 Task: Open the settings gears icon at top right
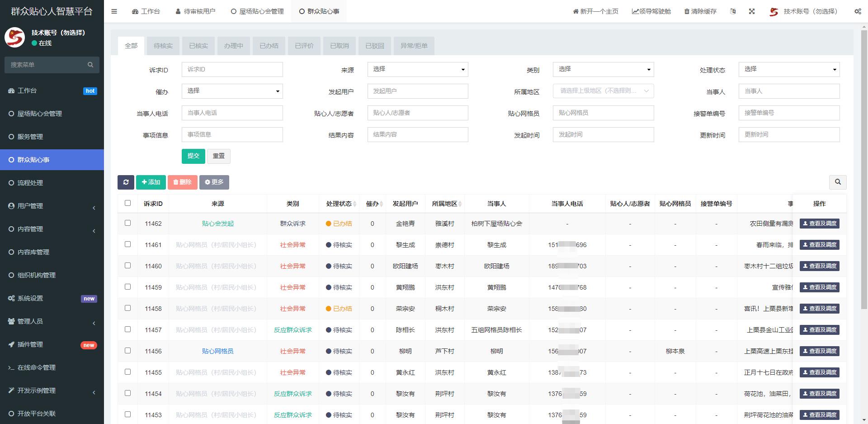tap(858, 11)
